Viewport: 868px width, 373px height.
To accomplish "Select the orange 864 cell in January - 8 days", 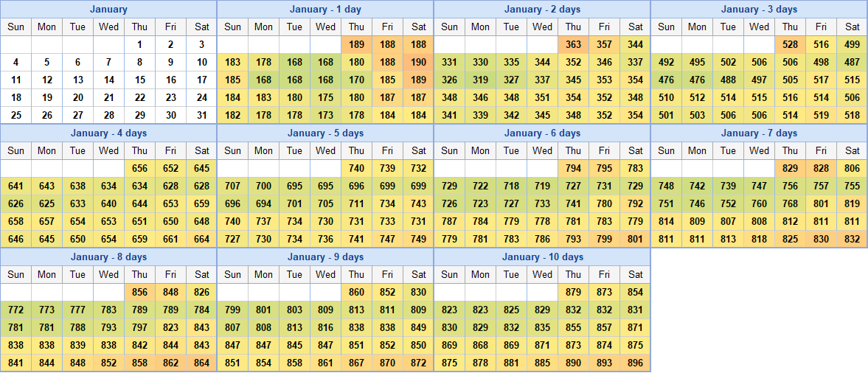I will pyautogui.click(x=201, y=363).
